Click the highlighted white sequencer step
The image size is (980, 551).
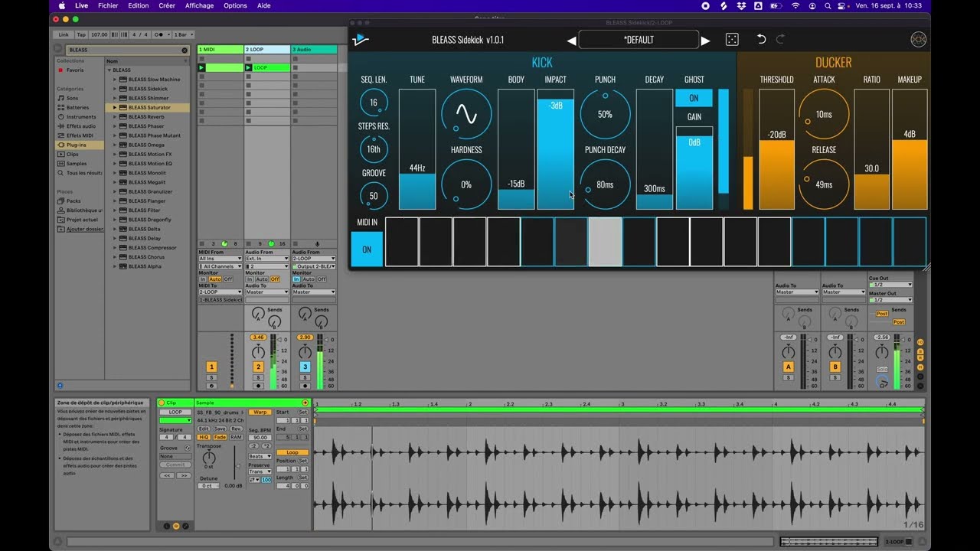[605, 242]
